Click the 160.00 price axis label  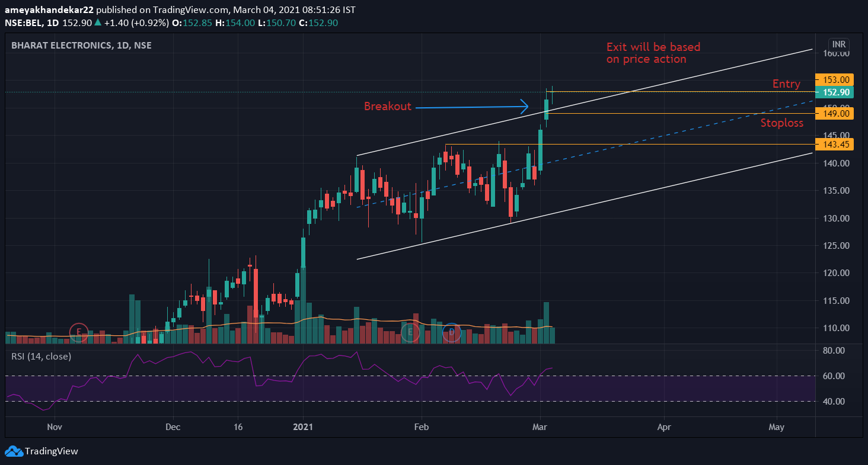click(836, 53)
